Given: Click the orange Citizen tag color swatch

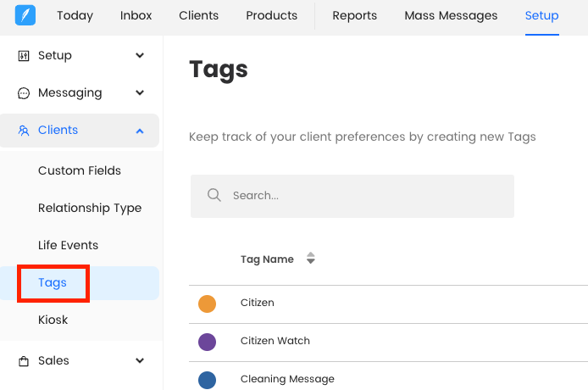Looking at the screenshot, I should pos(208,304).
